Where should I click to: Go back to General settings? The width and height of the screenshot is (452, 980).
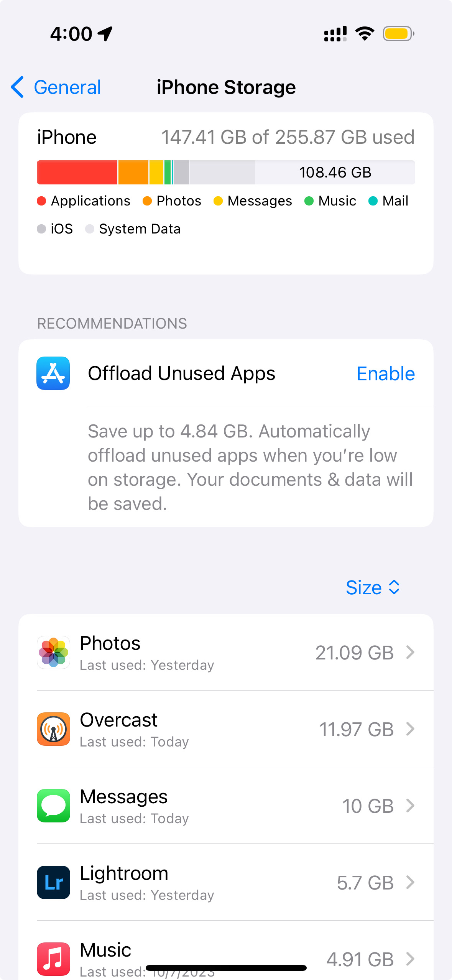click(56, 87)
